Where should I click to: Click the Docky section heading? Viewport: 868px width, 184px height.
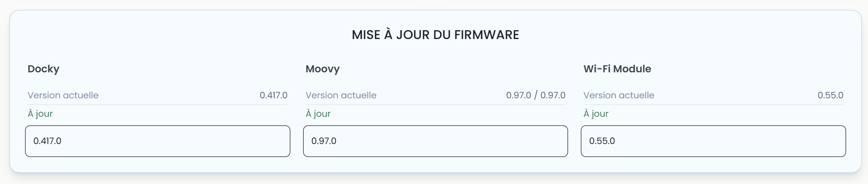43,69
